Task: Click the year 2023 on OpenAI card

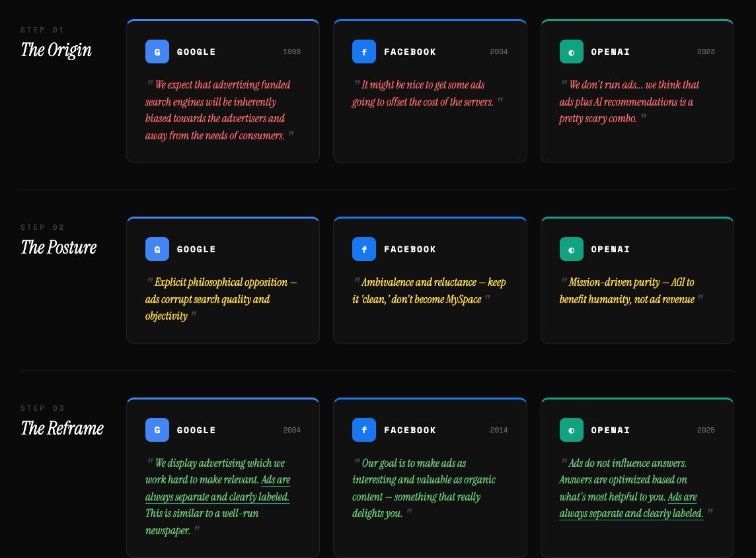Action: click(x=706, y=52)
